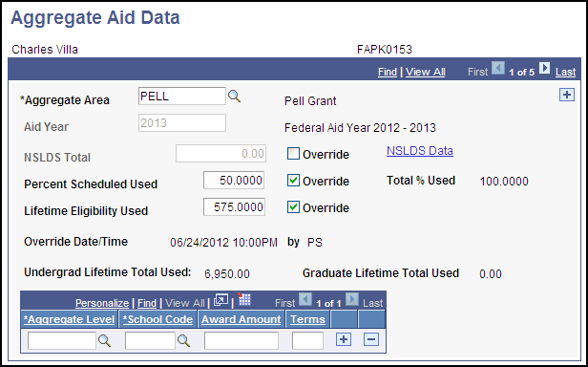Sort by Aggregate Level column header
The width and height of the screenshot is (588, 367).
tap(69, 319)
